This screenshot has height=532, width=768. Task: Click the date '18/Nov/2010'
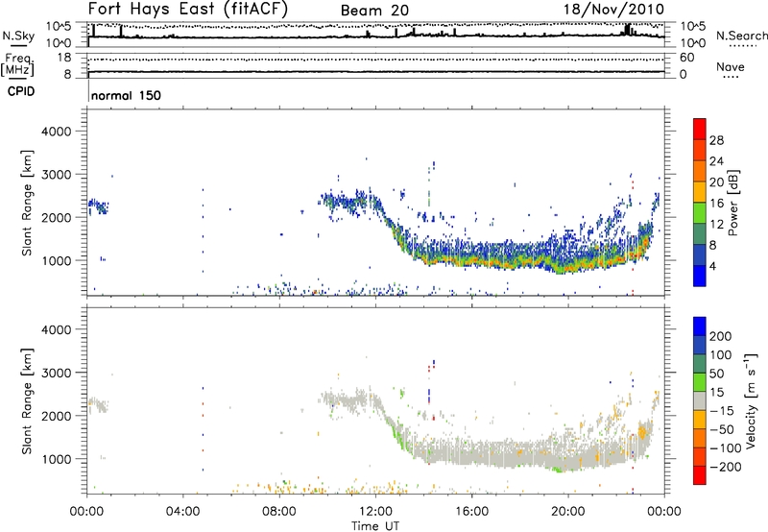tap(613, 10)
